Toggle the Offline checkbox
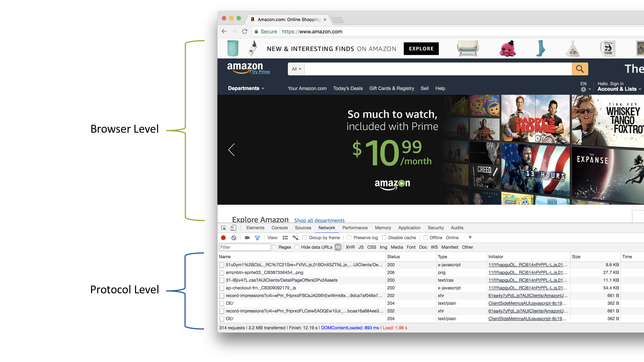This screenshot has width=644, height=362. 425,238
